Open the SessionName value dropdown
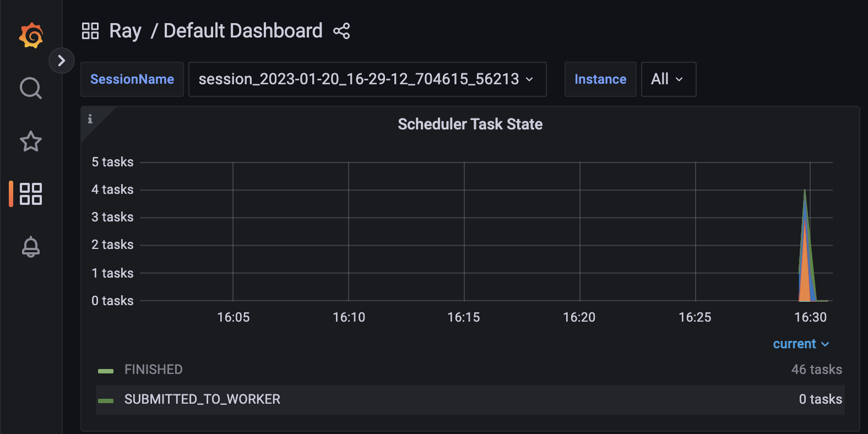The image size is (868, 434). (x=367, y=79)
